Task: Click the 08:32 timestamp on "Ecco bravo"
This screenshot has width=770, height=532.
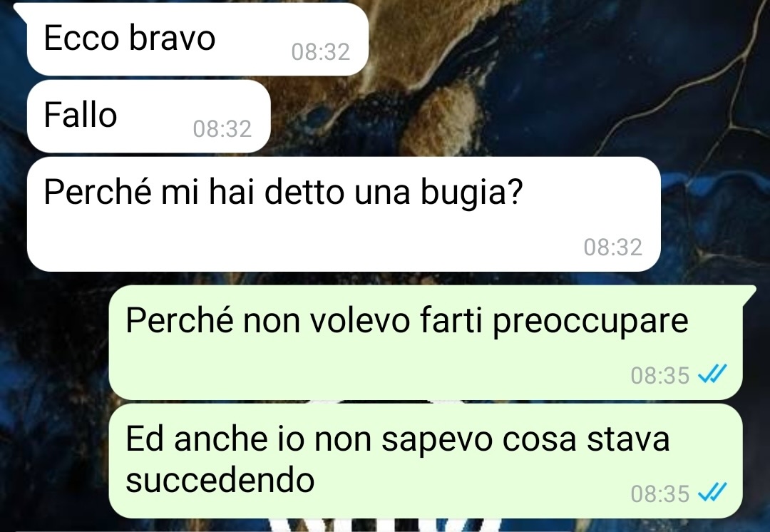Action: coord(320,51)
